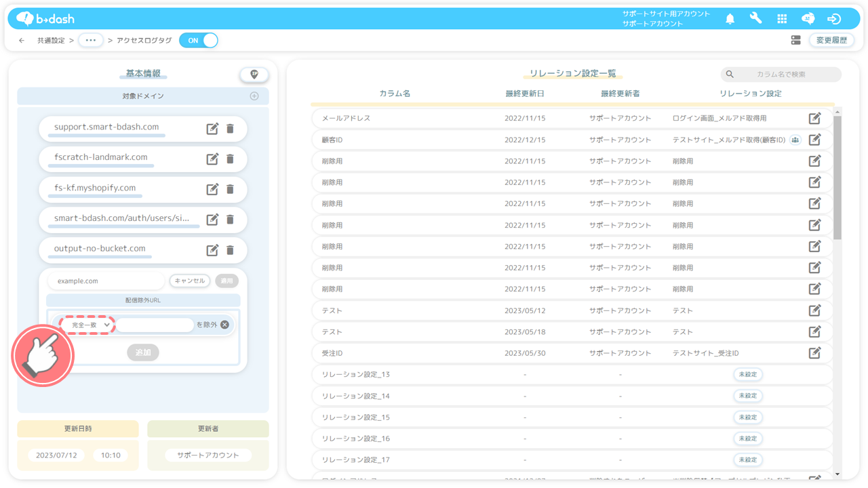Click 未設定 for リレーション設定_17
868x488 pixels.
coord(747,460)
